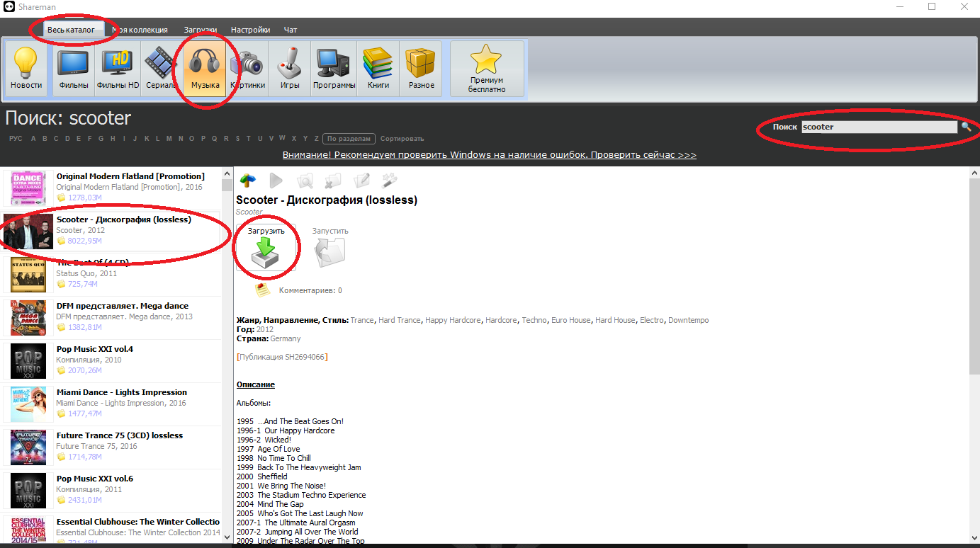
Task: Click the Загрузить download button
Action: point(266,247)
